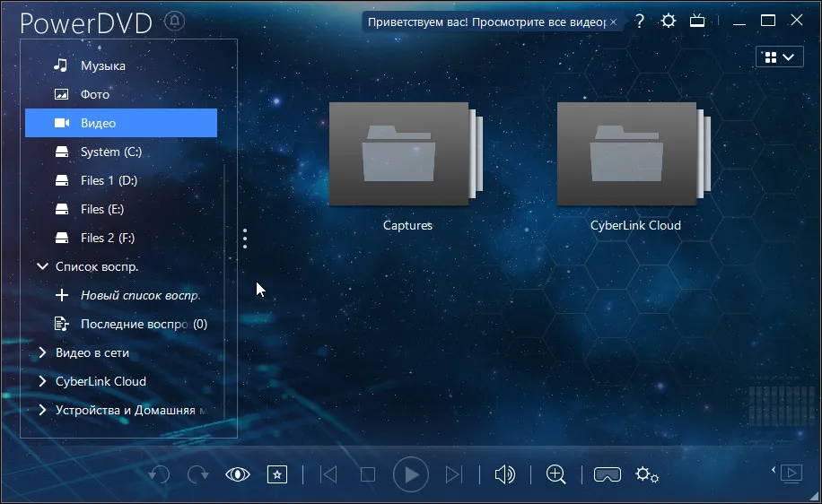The width and height of the screenshot is (822, 504).
Task: Enable VR headset mode
Action: 607,474
